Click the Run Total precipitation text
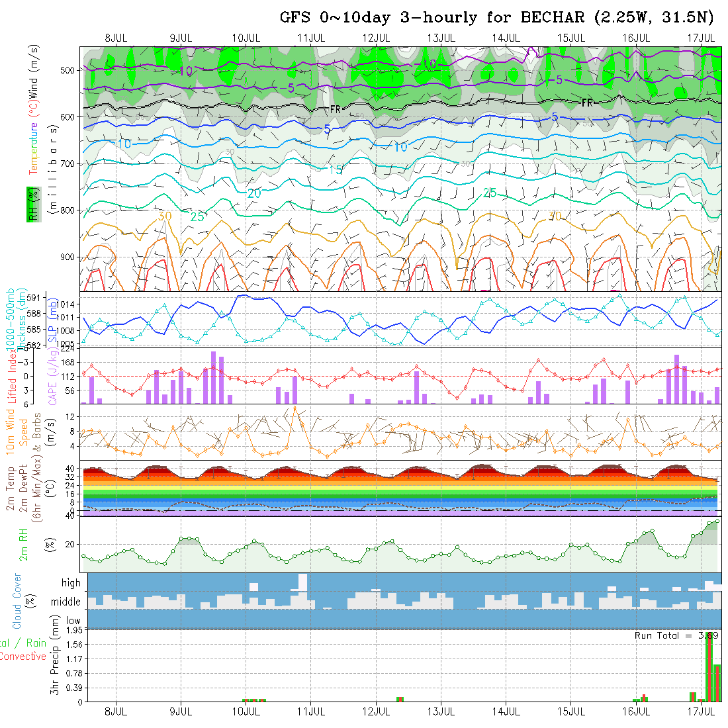The image size is (728, 728). pyautogui.click(x=676, y=635)
